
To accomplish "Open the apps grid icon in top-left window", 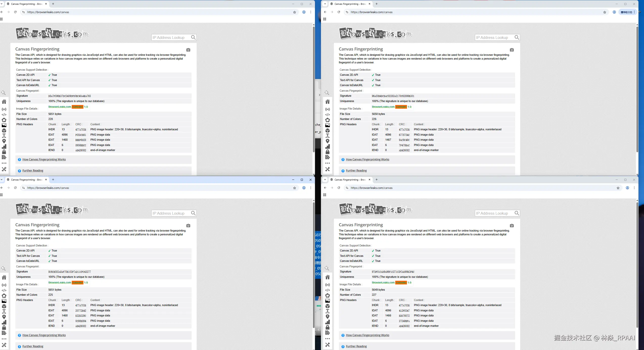I will coord(1,19).
